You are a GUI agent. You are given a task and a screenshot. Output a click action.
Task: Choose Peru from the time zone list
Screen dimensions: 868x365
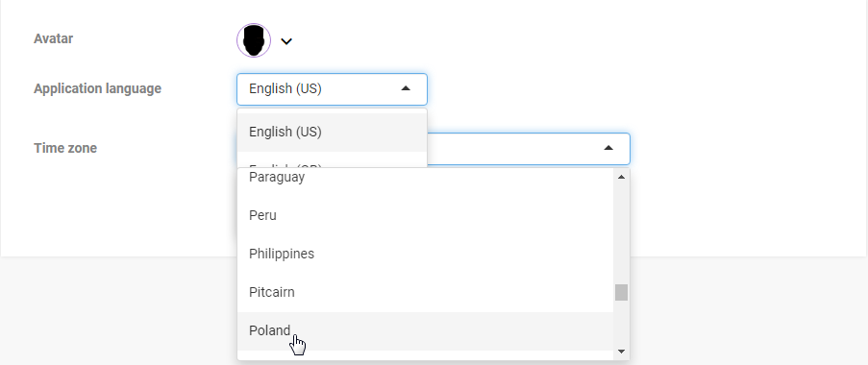click(x=425, y=216)
